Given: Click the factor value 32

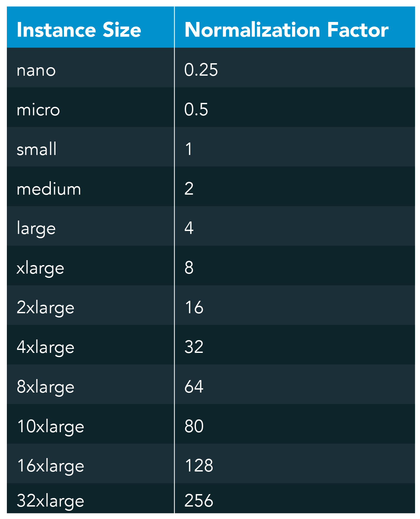Looking at the screenshot, I should click(194, 347).
